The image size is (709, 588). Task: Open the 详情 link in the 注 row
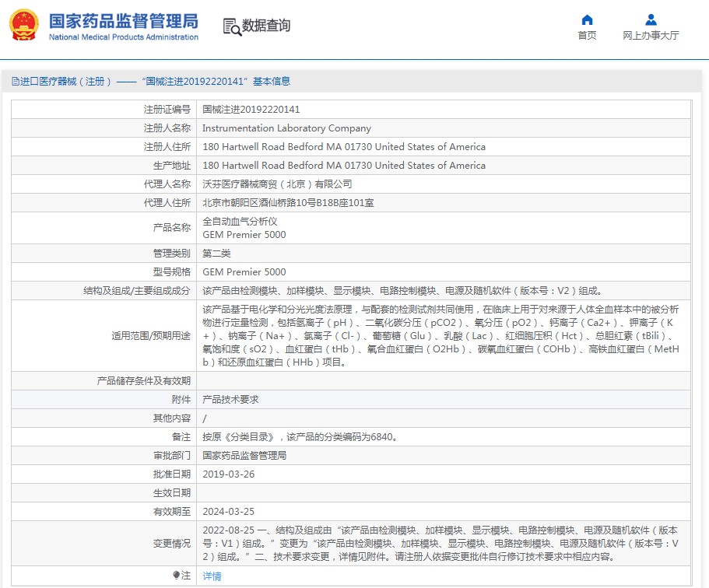pyautogui.click(x=212, y=576)
